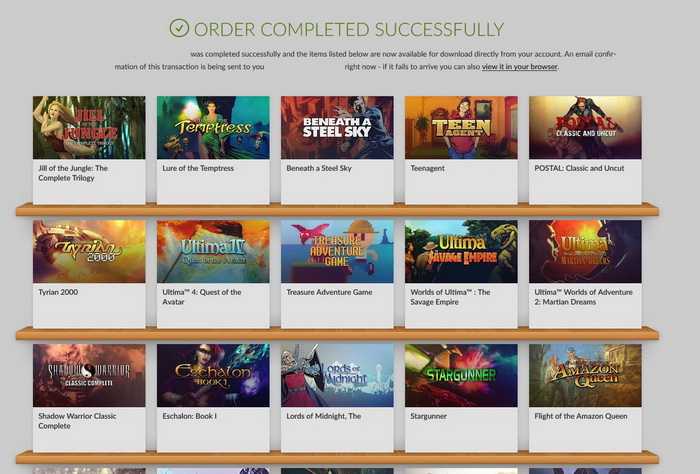Open POSTAL: Classic and Uncut cover
Viewport: 700px width, 474px height.
coord(586,128)
